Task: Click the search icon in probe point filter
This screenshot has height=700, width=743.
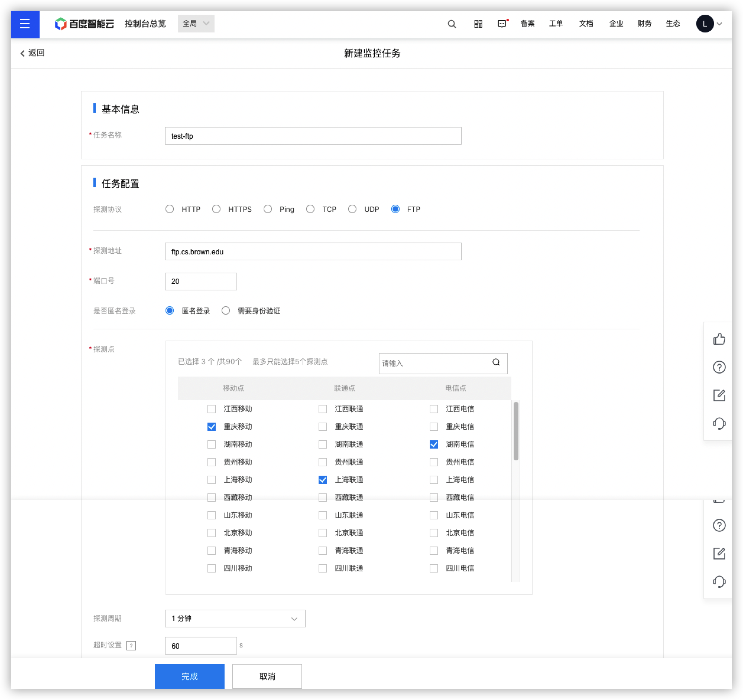Action: pyautogui.click(x=496, y=362)
